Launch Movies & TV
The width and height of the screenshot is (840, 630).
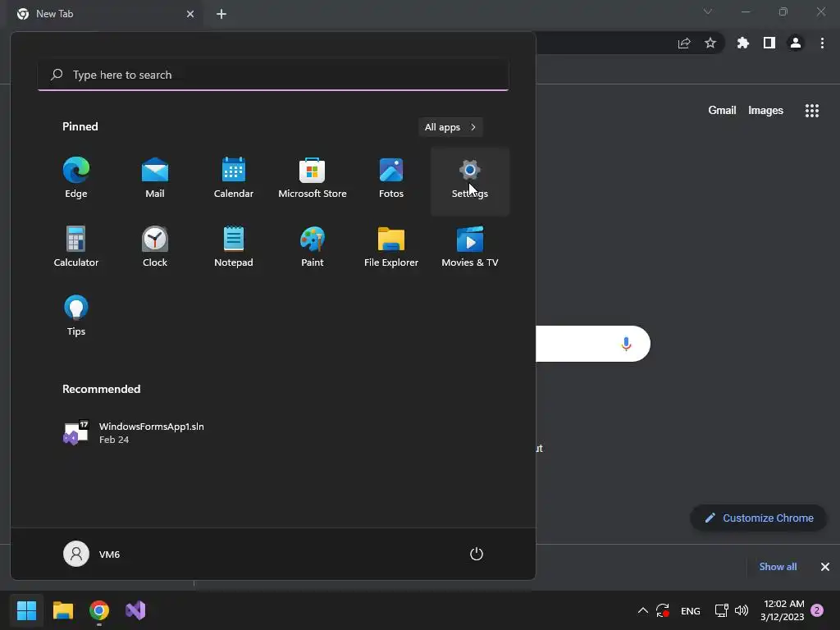click(x=470, y=248)
